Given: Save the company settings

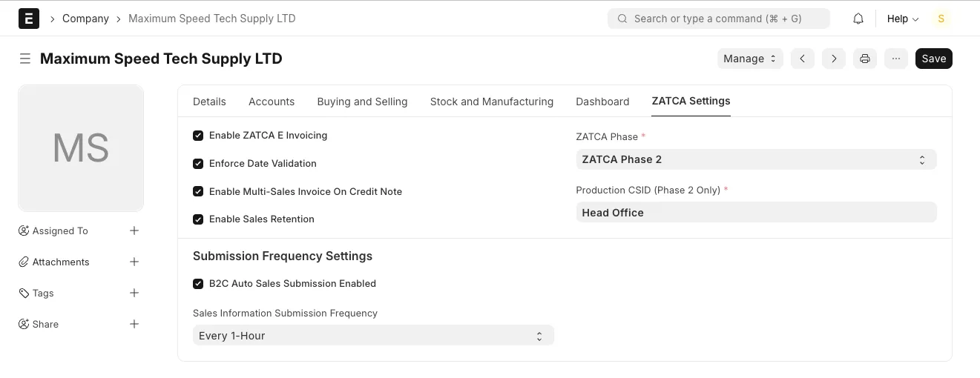Looking at the screenshot, I should tap(933, 59).
